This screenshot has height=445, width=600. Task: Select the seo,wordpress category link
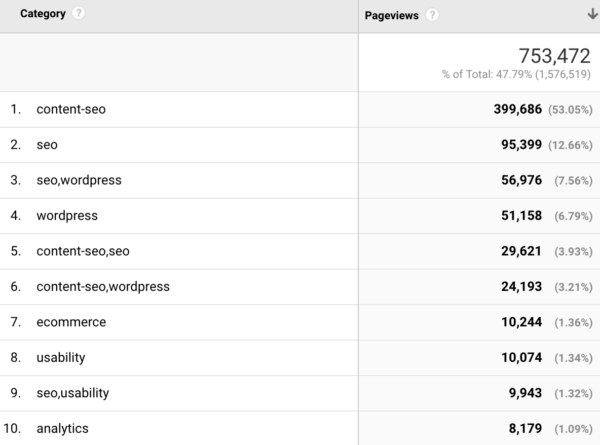click(x=78, y=180)
